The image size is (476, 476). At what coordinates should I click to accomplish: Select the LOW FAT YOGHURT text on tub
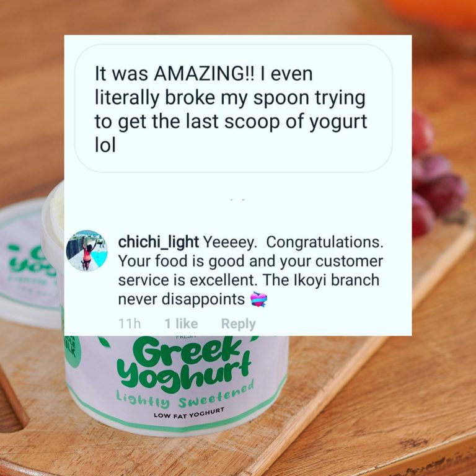(189, 413)
